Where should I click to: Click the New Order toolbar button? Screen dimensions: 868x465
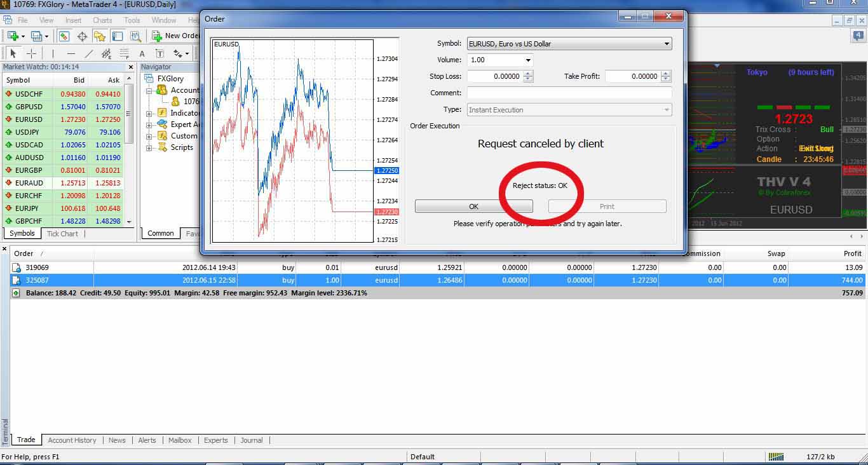[x=175, y=36]
